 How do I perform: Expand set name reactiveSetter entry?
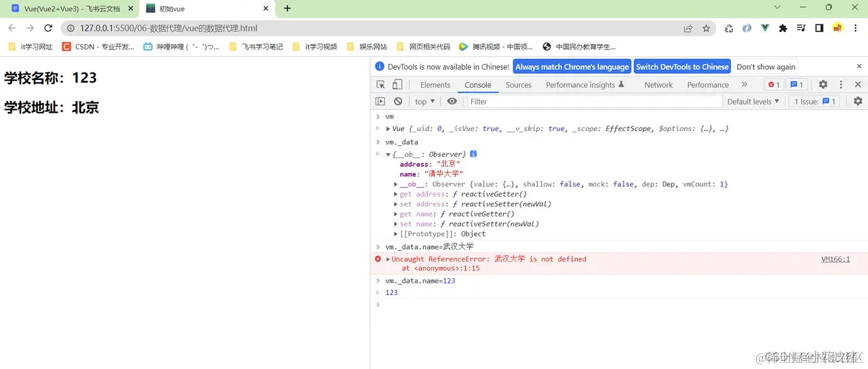coord(396,224)
